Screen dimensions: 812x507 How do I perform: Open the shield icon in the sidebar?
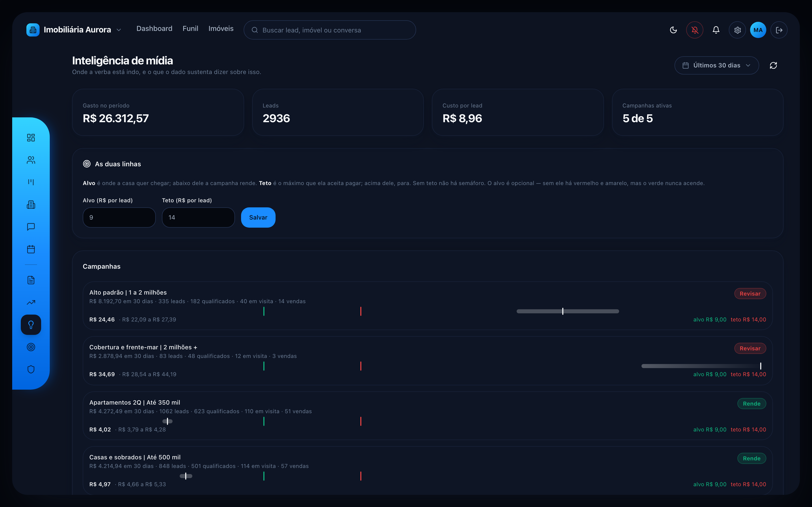pyautogui.click(x=31, y=369)
